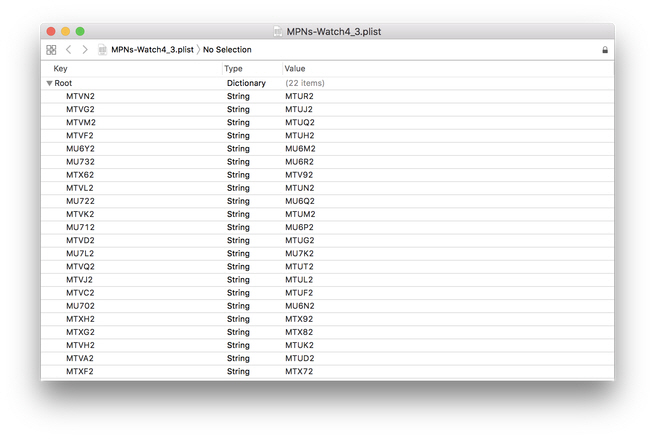
Task: Open MPNs-Watch4_3.plist jump bar segment
Action: 152,50
